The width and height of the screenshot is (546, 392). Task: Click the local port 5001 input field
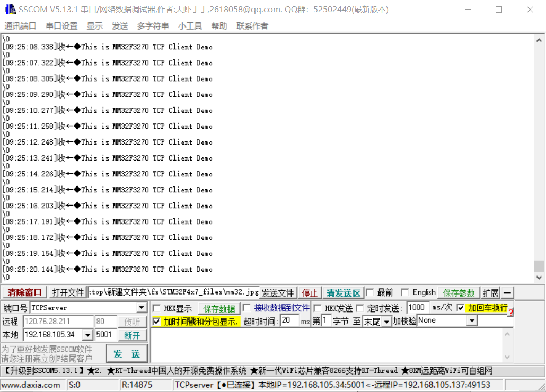(x=106, y=335)
